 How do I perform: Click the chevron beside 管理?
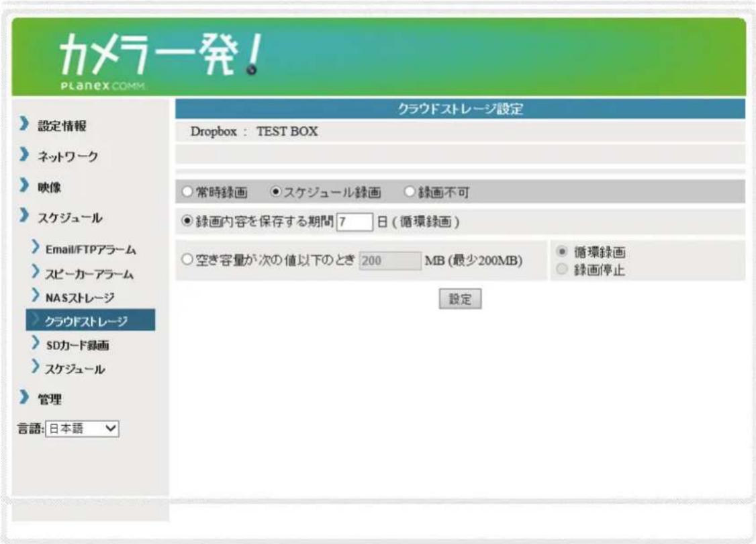tap(24, 396)
